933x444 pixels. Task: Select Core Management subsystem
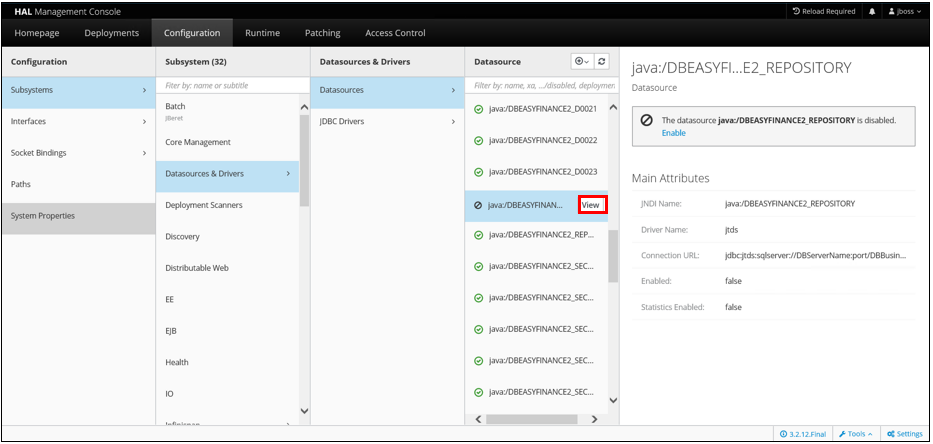pos(227,142)
